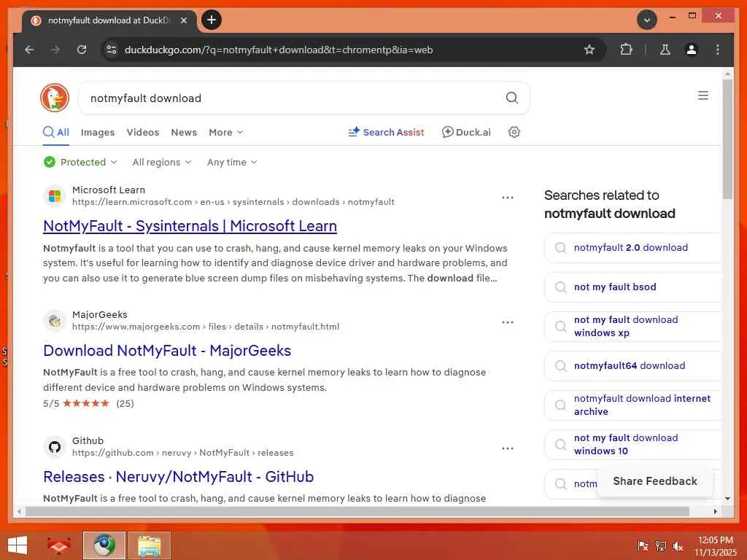747x560 pixels.
Task: Open Chrome three-dot menu
Action: [x=718, y=50]
